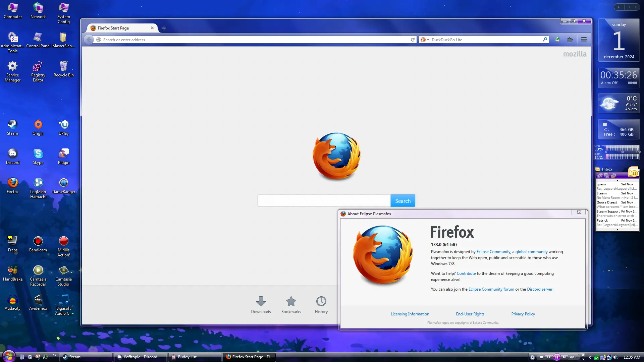Close the Firefox Start Page tab

pos(152,28)
